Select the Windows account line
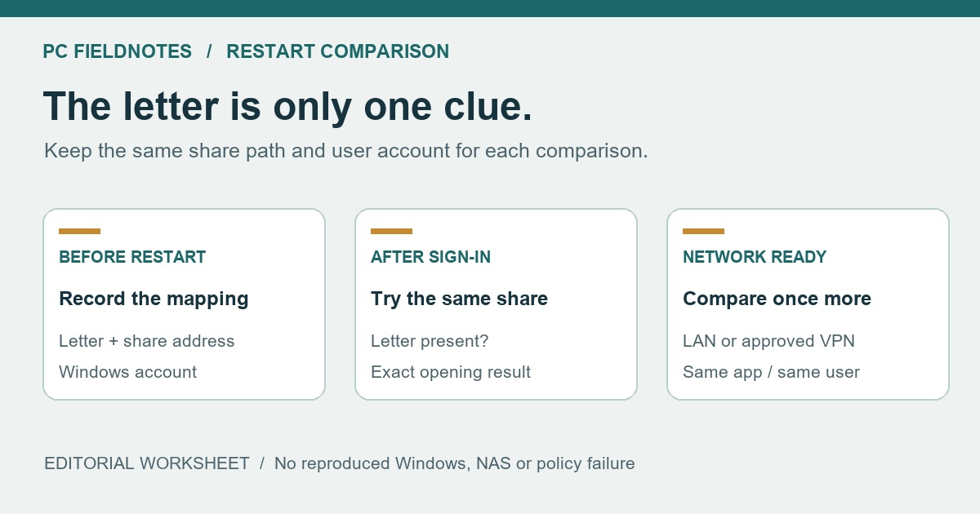The width and height of the screenshot is (980, 514). (127, 372)
